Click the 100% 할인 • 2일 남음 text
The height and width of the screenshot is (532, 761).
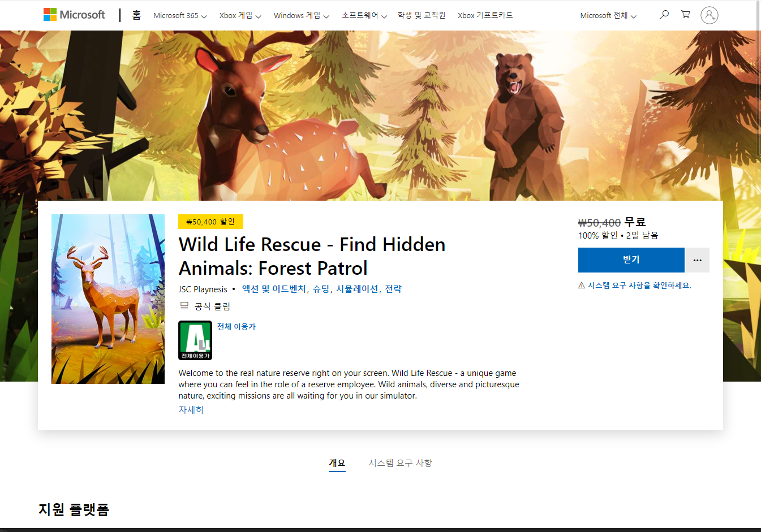(618, 236)
